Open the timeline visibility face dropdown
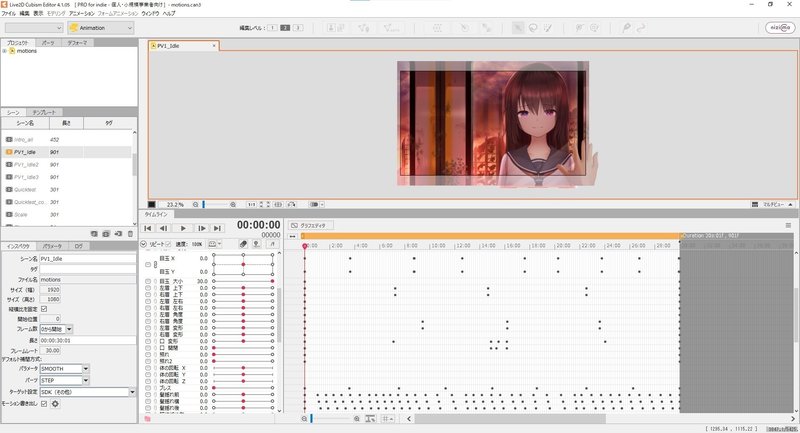 coord(215,244)
